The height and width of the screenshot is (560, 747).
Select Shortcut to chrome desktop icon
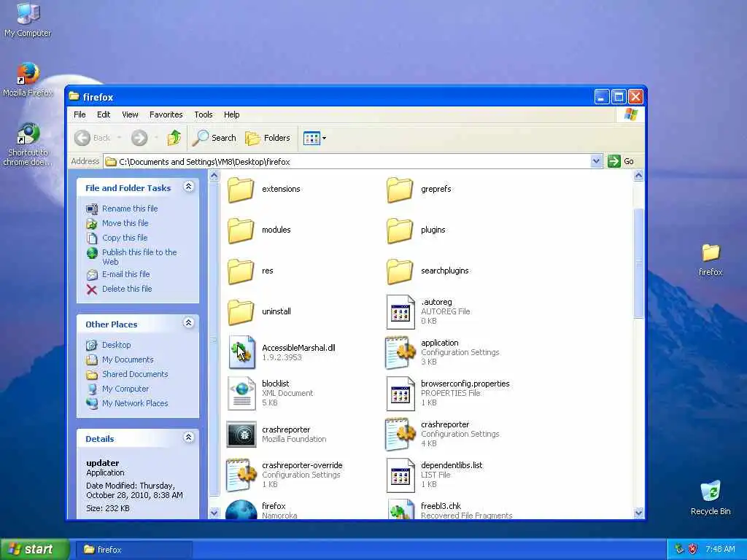tap(28, 144)
